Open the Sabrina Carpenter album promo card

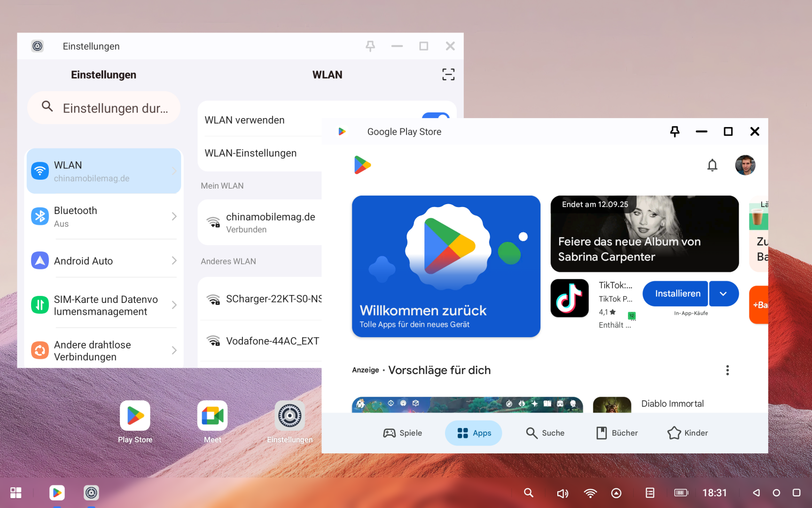pos(645,234)
